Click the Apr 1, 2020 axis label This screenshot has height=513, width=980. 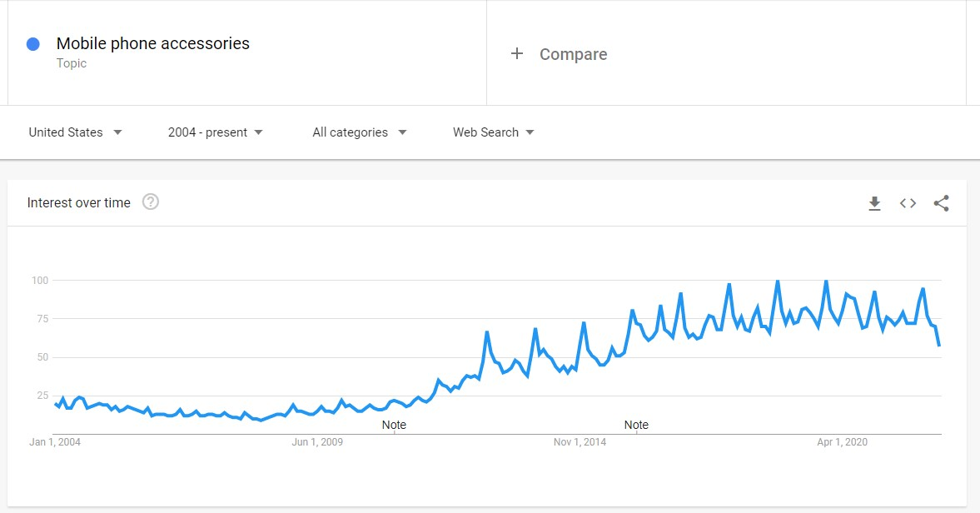[842, 441]
